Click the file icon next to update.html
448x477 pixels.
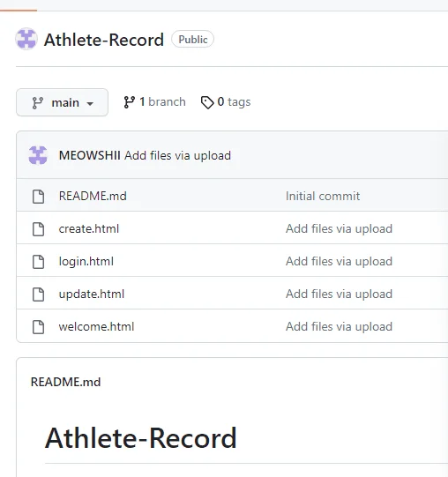pyautogui.click(x=38, y=294)
